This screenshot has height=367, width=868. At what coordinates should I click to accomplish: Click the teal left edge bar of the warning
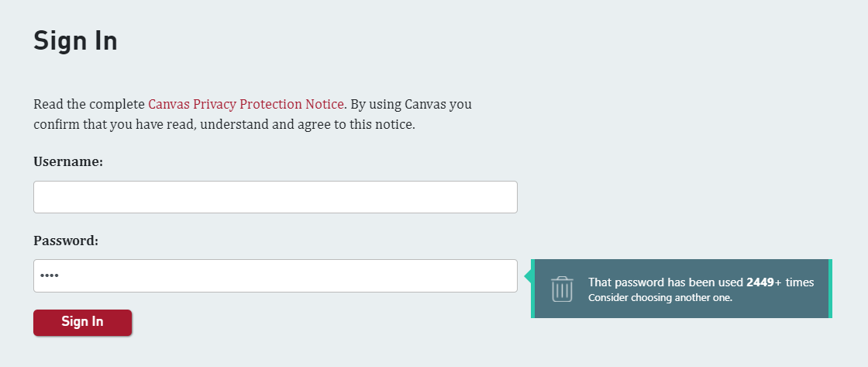point(532,289)
